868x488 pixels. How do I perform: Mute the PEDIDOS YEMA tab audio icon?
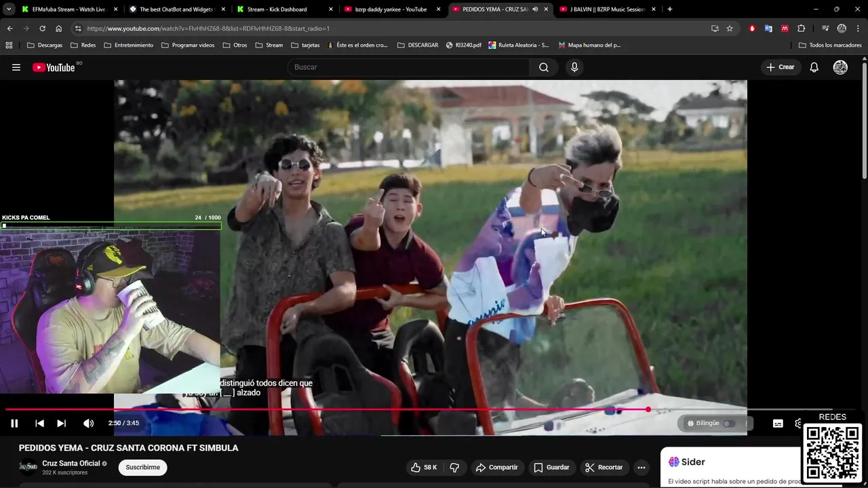click(x=535, y=9)
